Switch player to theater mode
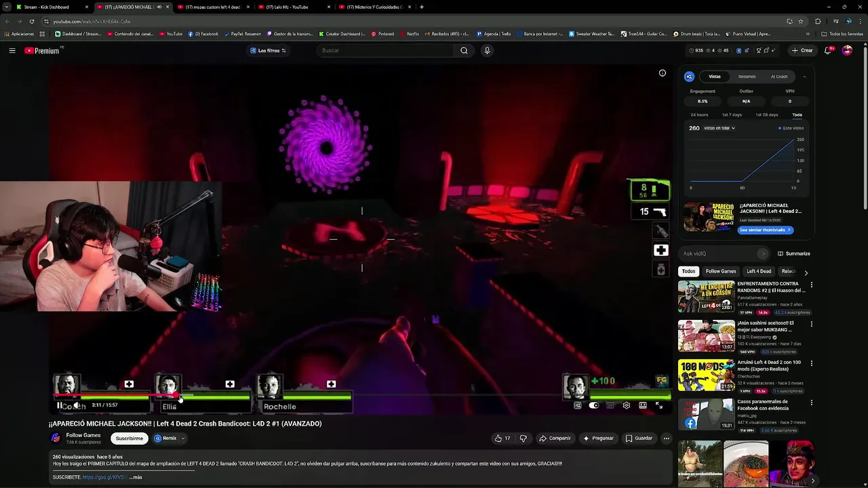Viewport: 868px width, 488px height. [x=643, y=405]
